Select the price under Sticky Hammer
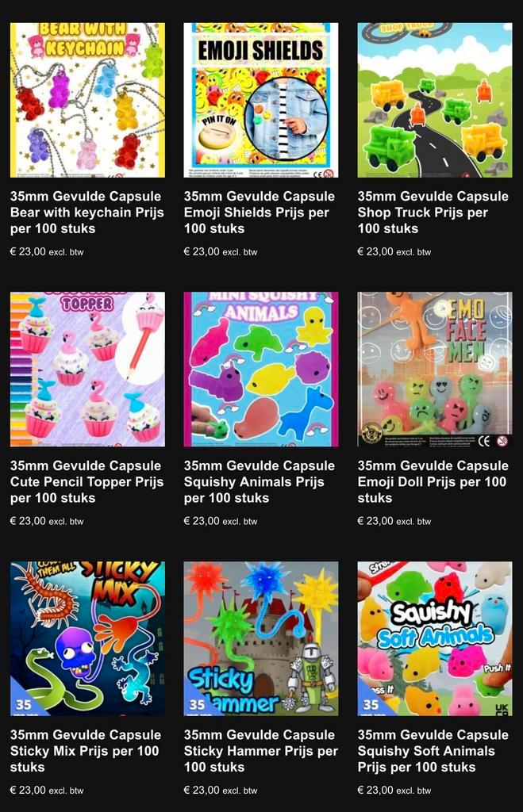 point(221,791)
